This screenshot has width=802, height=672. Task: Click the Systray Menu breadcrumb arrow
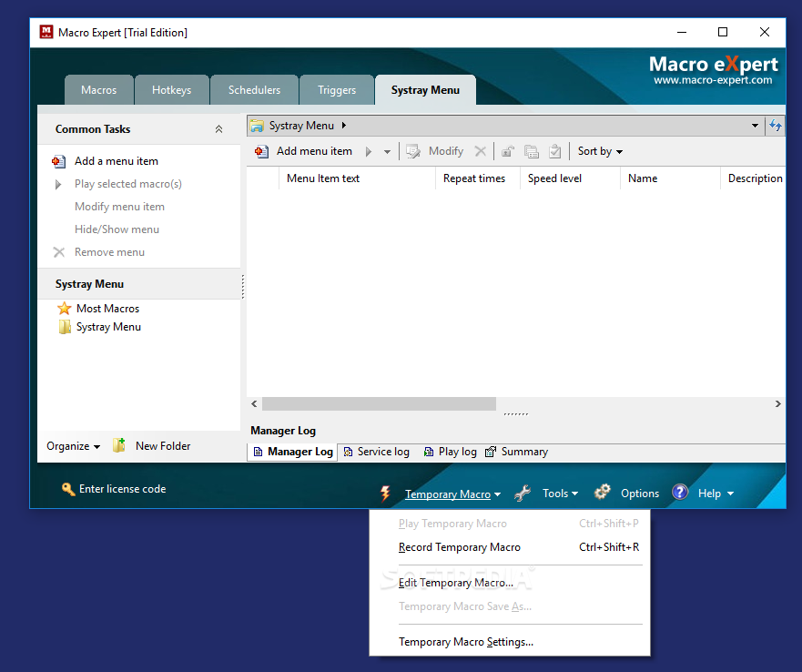coord(344,126)
